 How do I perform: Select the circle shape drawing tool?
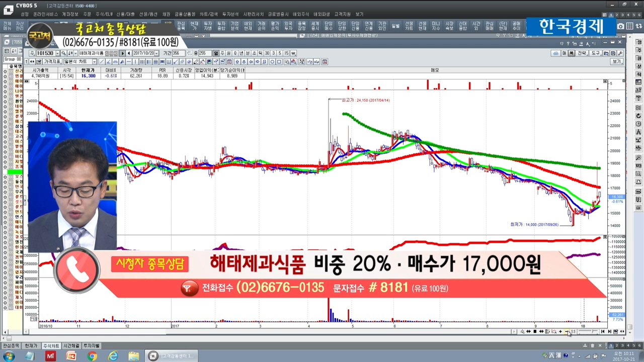[272, 62]
